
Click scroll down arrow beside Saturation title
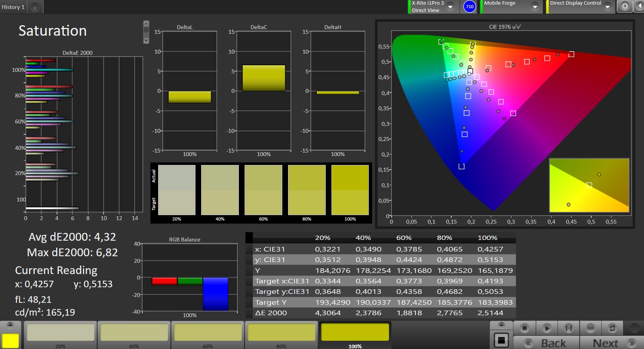tap(146, 40)
